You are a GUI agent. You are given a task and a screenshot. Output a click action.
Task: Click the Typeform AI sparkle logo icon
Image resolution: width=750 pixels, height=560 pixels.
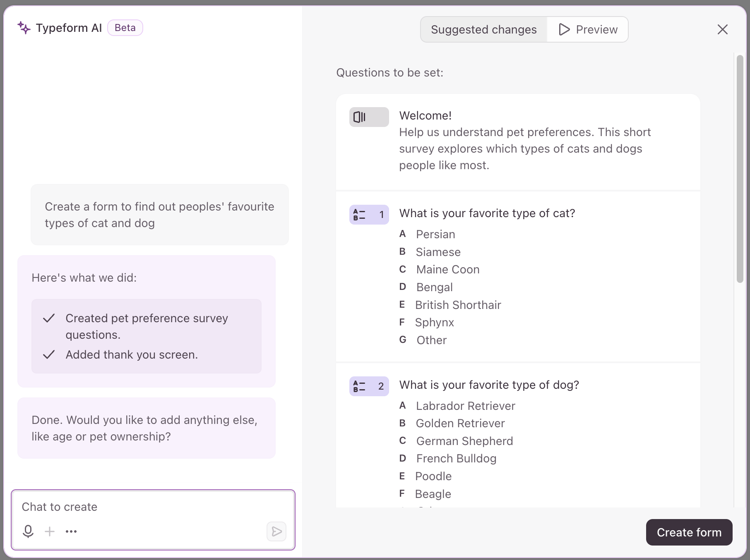point(24,28)
